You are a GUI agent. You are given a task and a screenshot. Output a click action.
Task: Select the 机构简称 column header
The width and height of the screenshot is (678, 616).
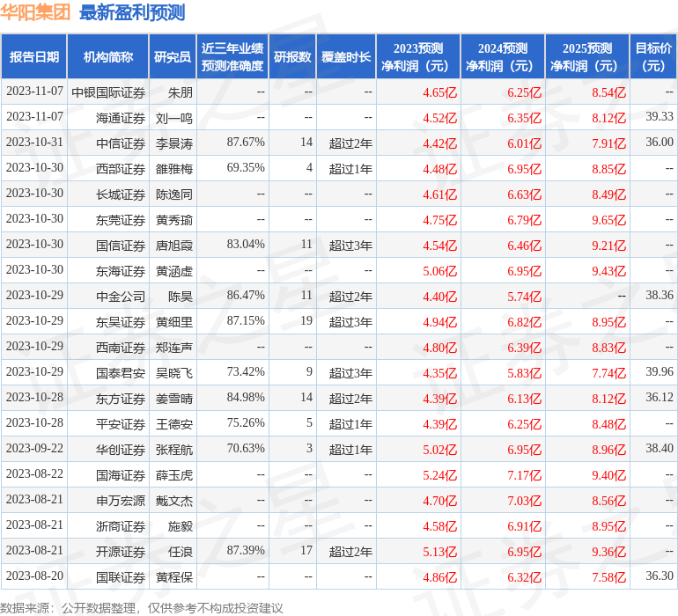[x=108, y=56]
